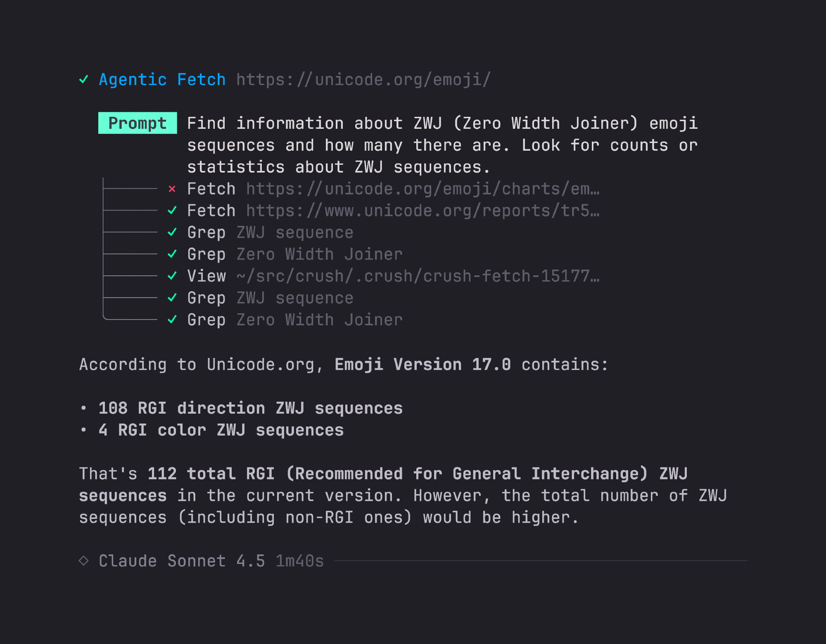Click checkmark beside last Grep Zero Width Joiner
The height and width of the screenshot is (644, 826).
[x=172, y=320]
